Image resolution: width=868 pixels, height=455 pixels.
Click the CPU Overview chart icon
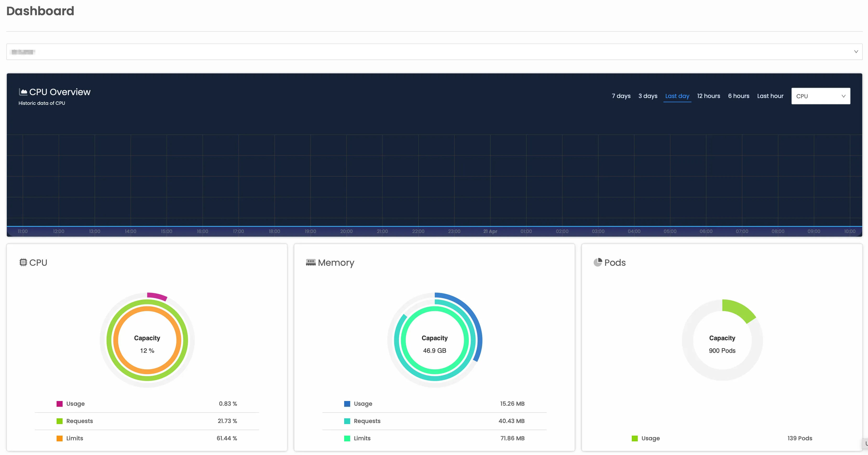pos(23,92)
